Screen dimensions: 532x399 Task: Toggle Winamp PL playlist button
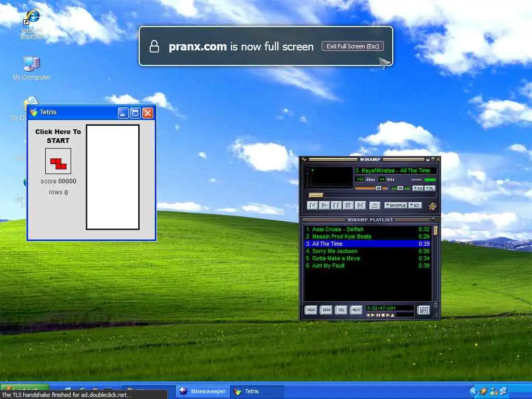[x=430, y=188]
